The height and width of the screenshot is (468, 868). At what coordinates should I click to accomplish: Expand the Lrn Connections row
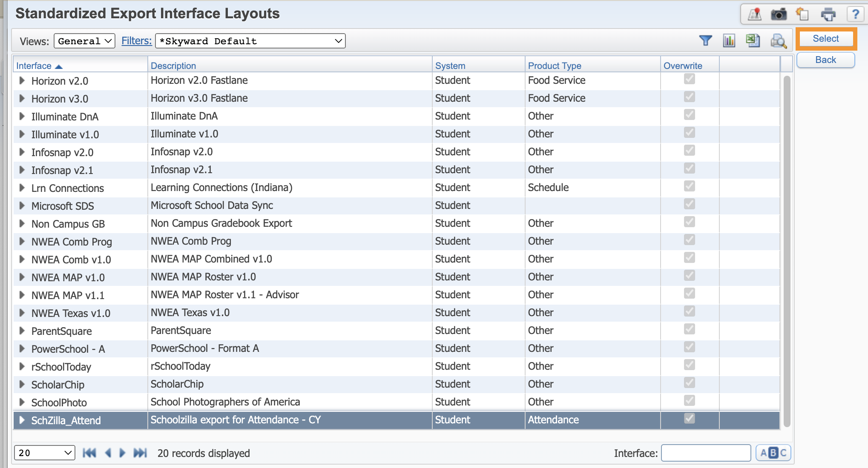22,188
